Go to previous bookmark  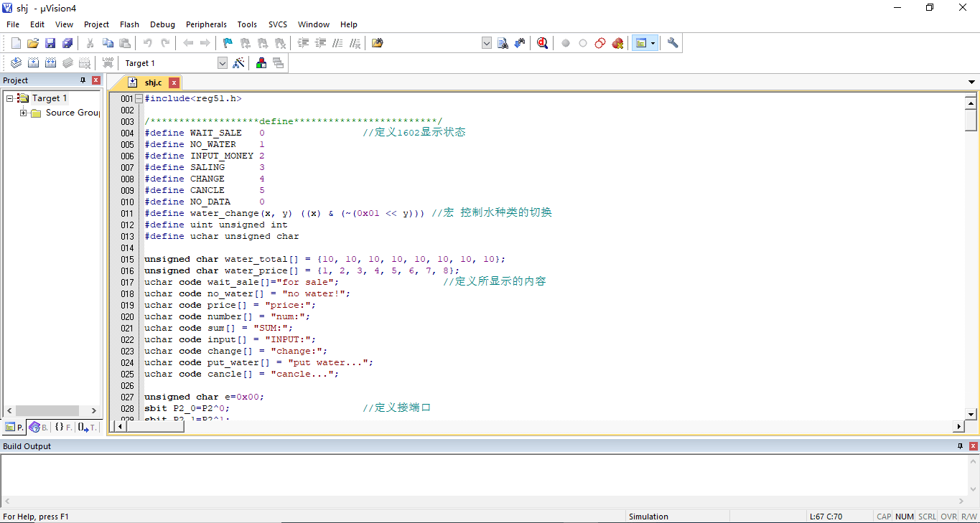pyautogui.click(x=246, y=43)
